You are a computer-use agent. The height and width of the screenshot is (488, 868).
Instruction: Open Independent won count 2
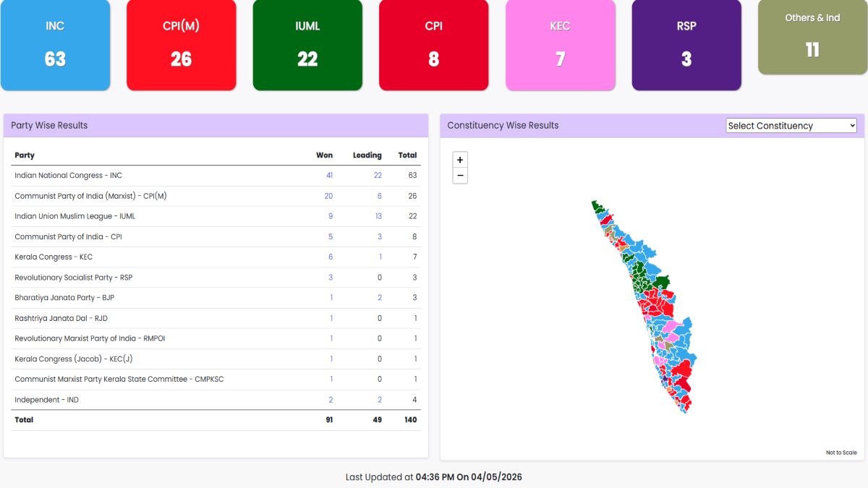[x=331, y=400]
